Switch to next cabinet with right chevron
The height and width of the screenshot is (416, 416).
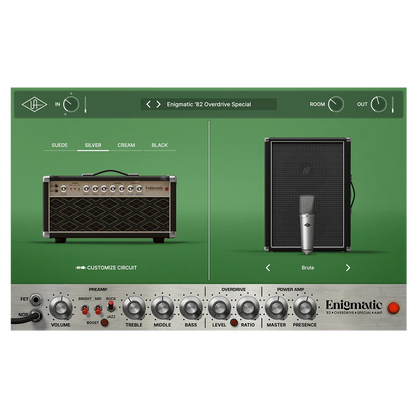[348, 268]
